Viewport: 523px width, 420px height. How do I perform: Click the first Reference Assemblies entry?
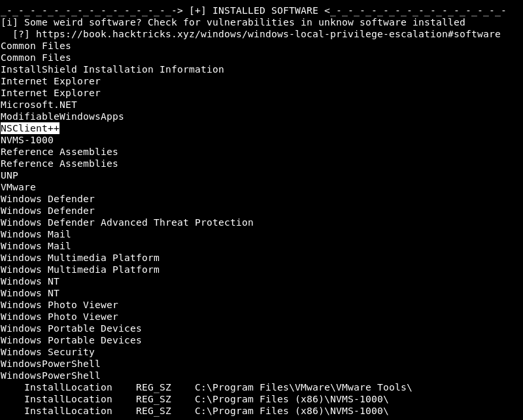pos(59,152)
